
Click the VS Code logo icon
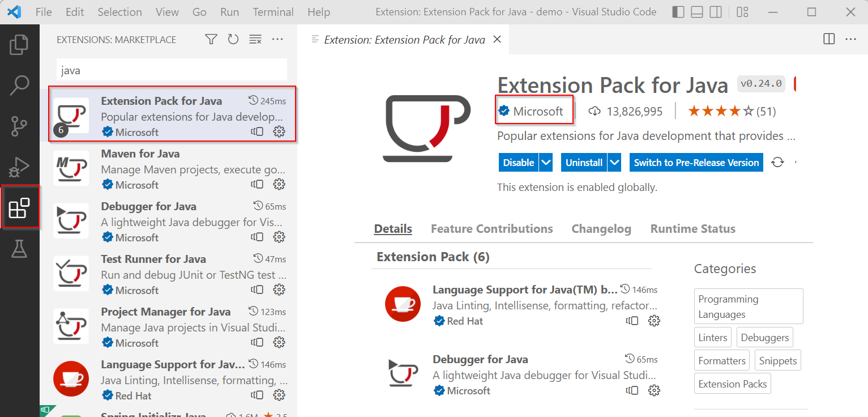[x=15, y=12]
